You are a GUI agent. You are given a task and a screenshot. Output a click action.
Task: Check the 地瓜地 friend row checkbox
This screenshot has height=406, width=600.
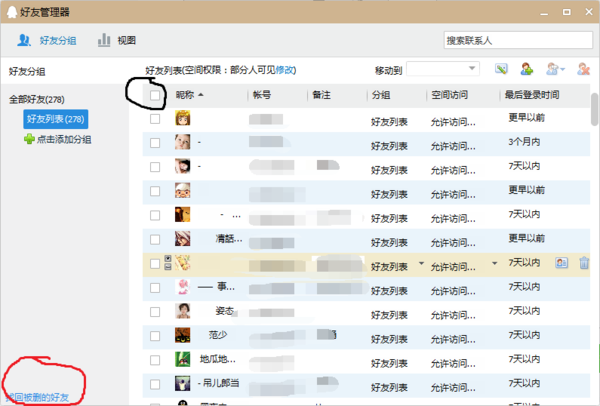(x=155, y=360)
